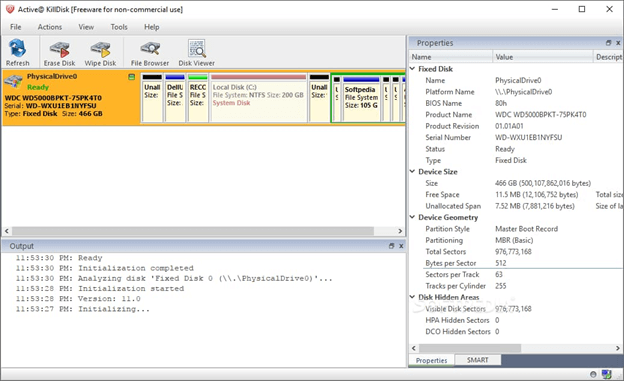Click the network monitor icon in status bar
This screenshot has height=381, width=624.
606,374
